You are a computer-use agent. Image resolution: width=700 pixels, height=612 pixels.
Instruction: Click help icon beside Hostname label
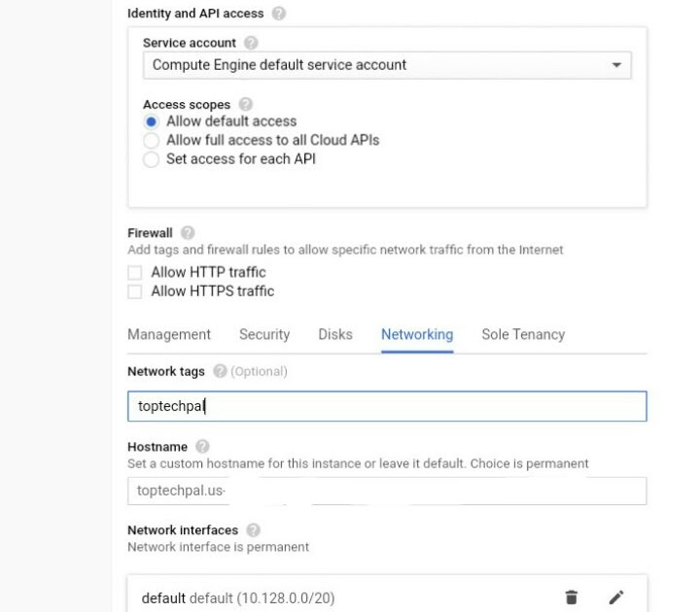point(202,447)
